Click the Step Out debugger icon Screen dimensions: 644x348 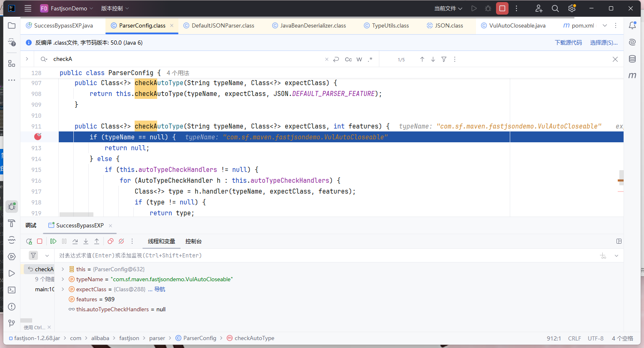click(x=97, y=241)
